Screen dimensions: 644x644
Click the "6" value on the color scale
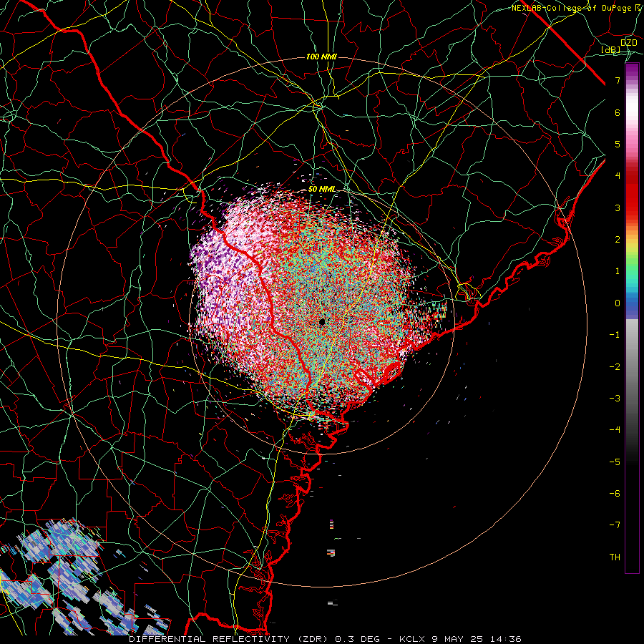pos(618,112)
